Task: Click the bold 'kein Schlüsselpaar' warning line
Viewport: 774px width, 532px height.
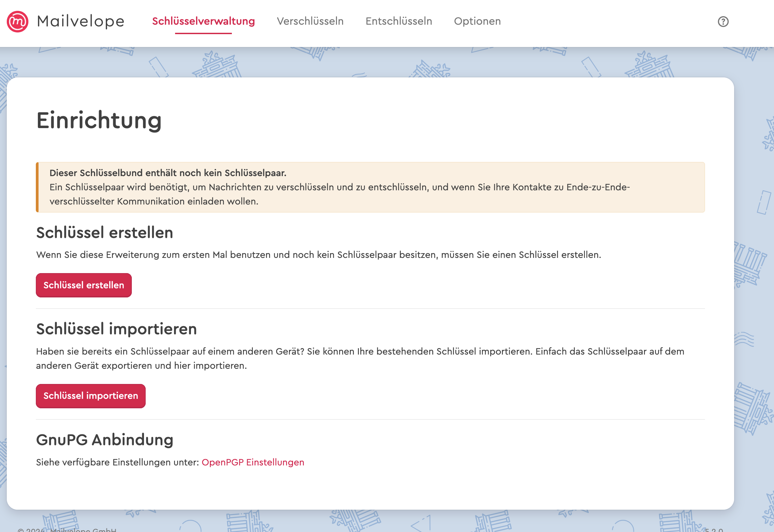Action: (168, 173)
